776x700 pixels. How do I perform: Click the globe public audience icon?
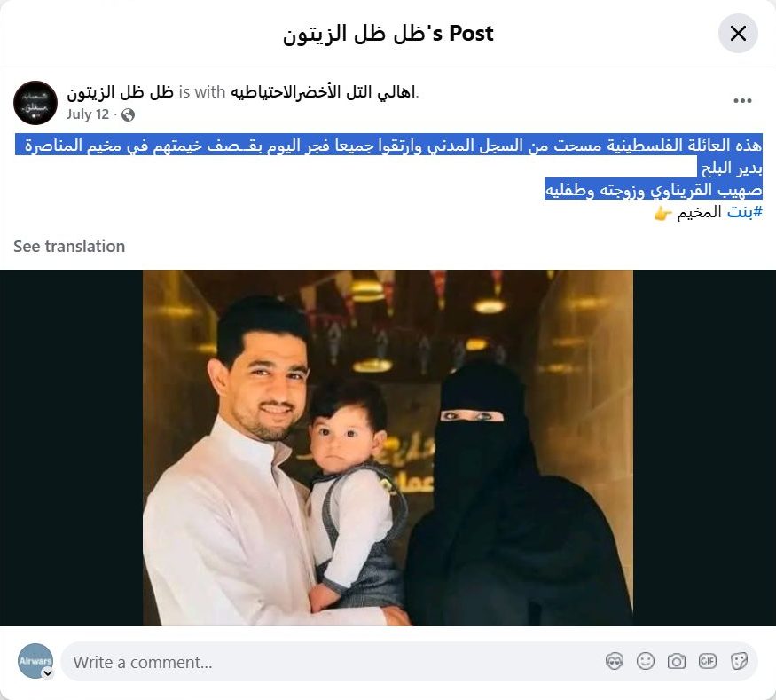[x=129, y=114]
